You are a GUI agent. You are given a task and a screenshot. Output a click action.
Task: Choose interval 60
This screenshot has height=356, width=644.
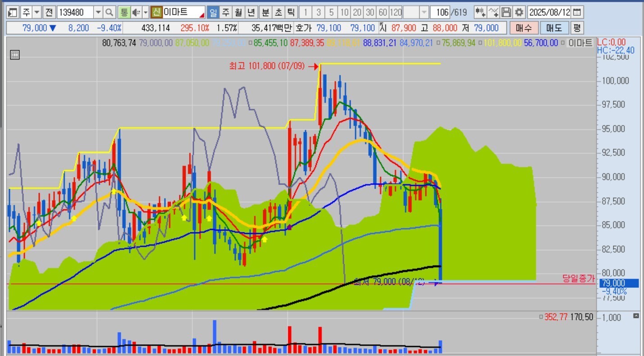[x=383, y=12]
